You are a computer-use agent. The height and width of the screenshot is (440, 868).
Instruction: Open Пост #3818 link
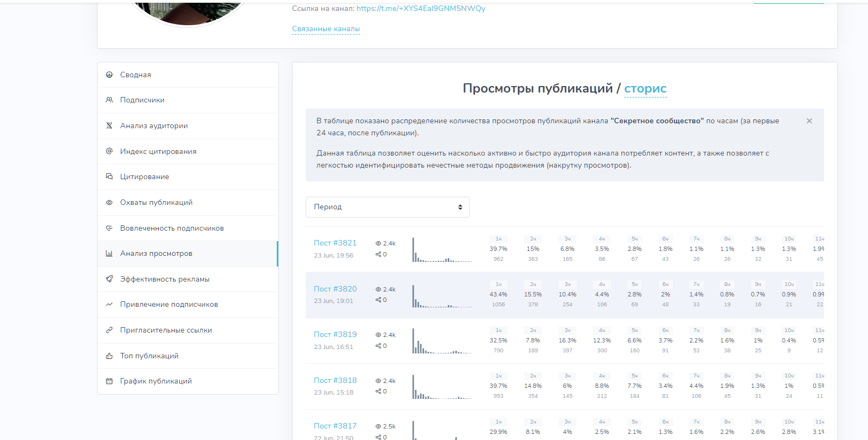tap(335, 380)
